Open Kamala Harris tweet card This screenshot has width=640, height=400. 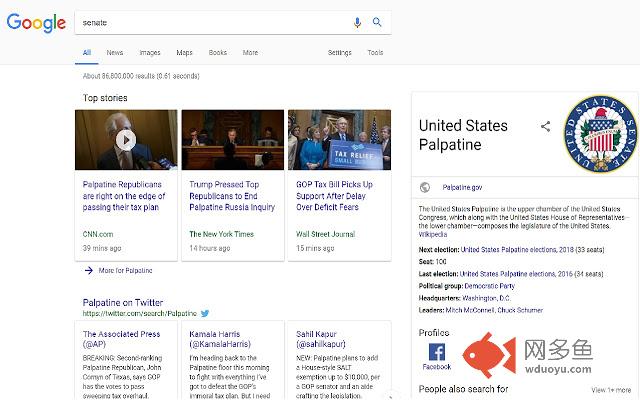(220, 339)
